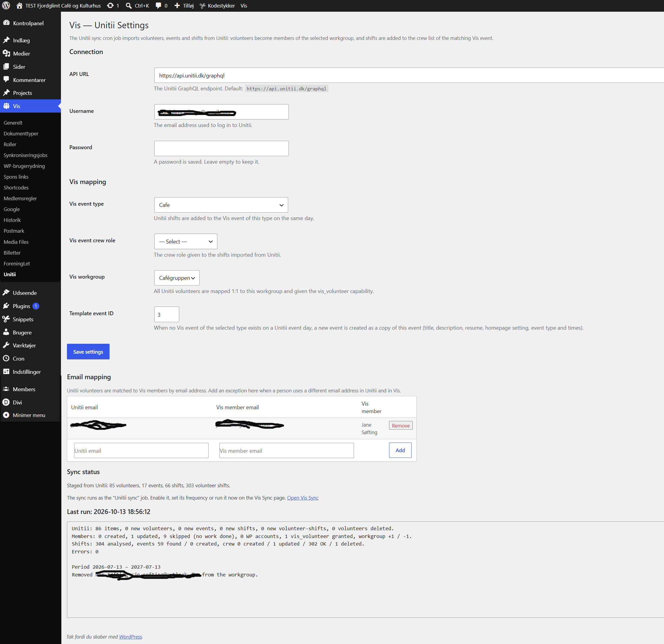The height and width of the screenshot is (644, 664).
Task: Open the site home icon in admin bar
Action: [x=19, y=6]
